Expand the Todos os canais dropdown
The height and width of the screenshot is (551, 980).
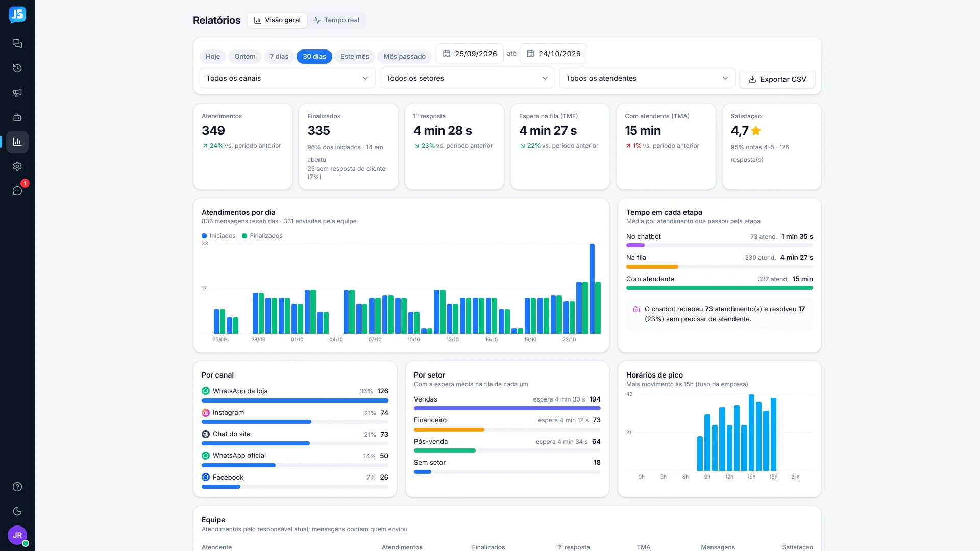click(x=287, y=78)
